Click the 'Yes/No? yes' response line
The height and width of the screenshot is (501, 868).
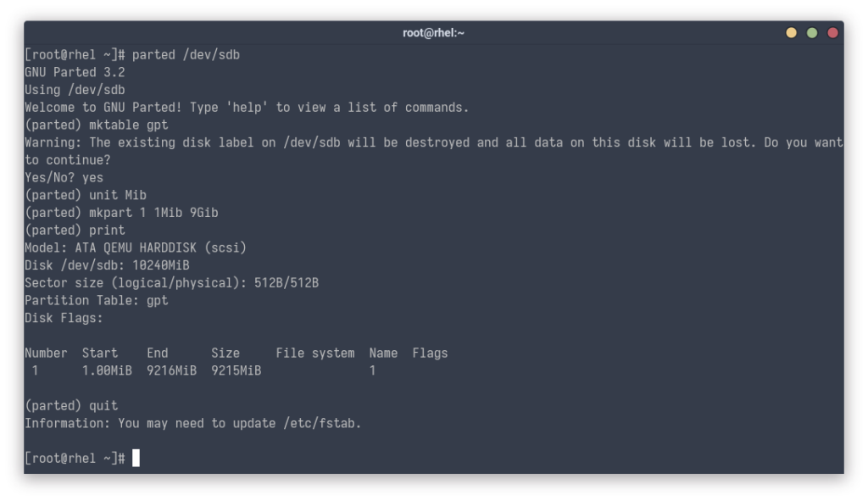(64, 177)
